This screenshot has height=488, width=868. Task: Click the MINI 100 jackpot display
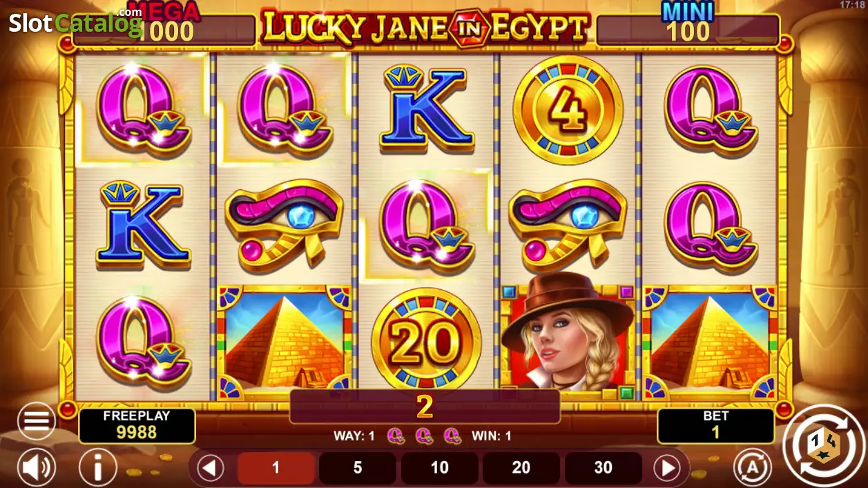tap(688, 24)
